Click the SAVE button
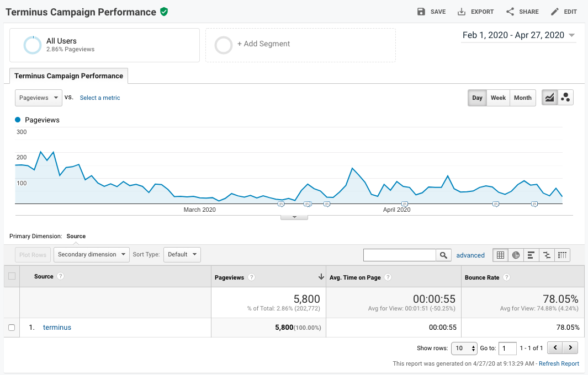Viewport: 588px width, 375px height. click(432, 12)
